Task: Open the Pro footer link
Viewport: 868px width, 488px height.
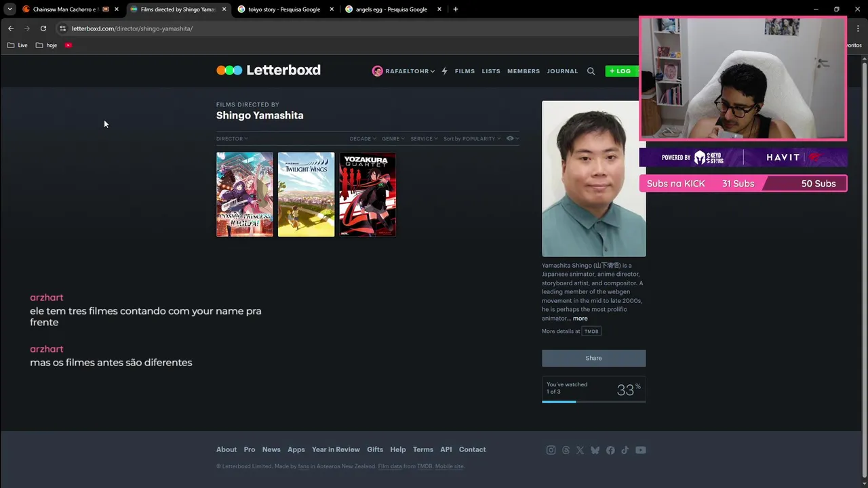Action: 250,449
